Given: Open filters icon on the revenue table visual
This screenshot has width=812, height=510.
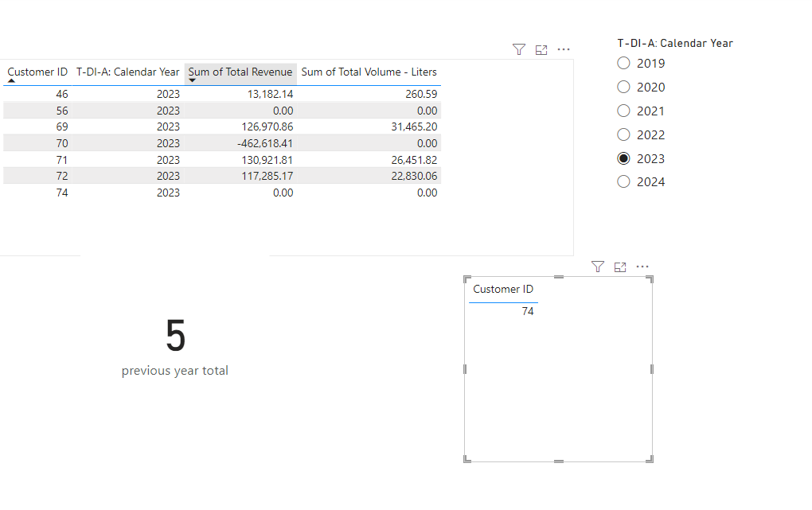Looking at the screenshot, I should point(519,49).
